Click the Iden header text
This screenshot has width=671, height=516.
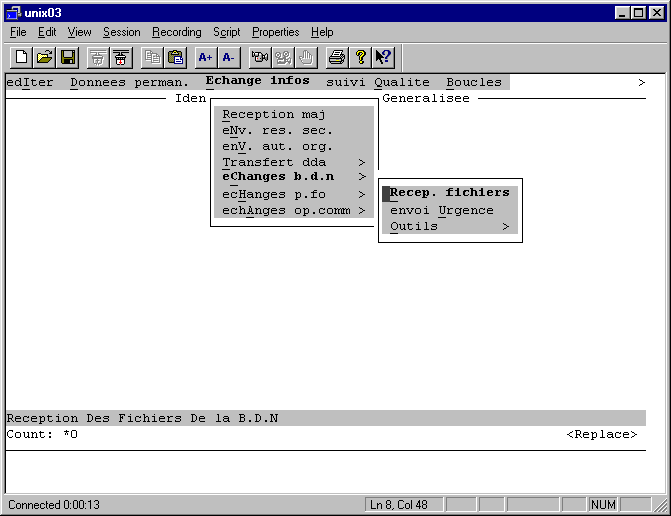190,98
